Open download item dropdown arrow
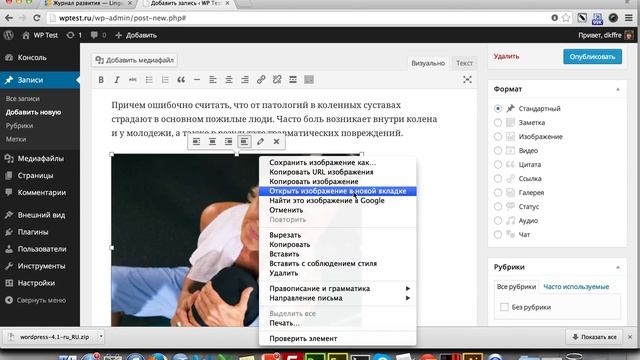Image resolution: width=640 pixels, height=360 pixels. click(x=101, y=337)
